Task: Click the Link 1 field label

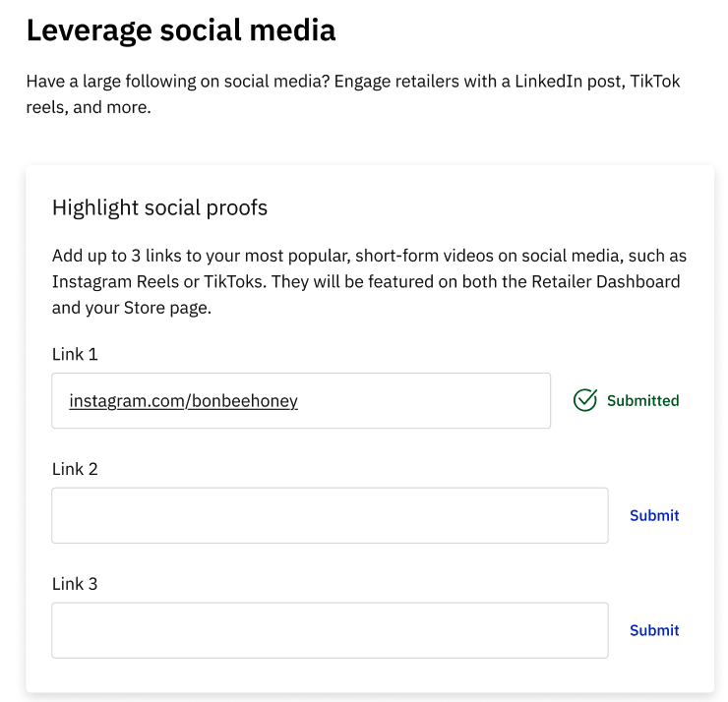Action: 75,354
